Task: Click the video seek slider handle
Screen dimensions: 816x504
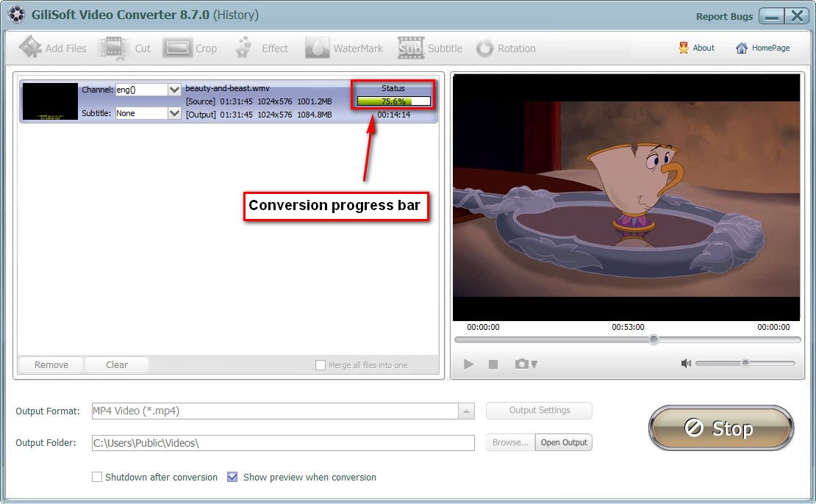Action: (654, 339)
